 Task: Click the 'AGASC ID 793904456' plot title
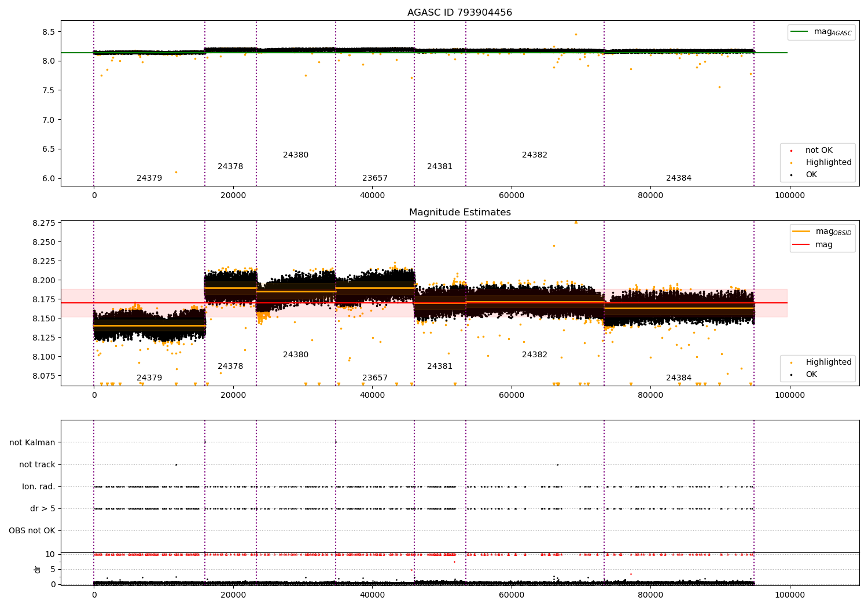point(459,13)
